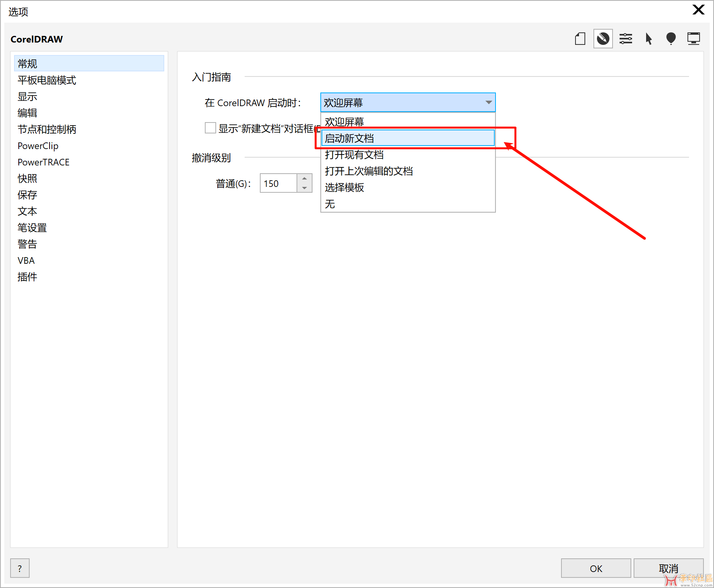The image size is (714, 588).
Task: Open the Tools options cursor icon
Action: 648,39
